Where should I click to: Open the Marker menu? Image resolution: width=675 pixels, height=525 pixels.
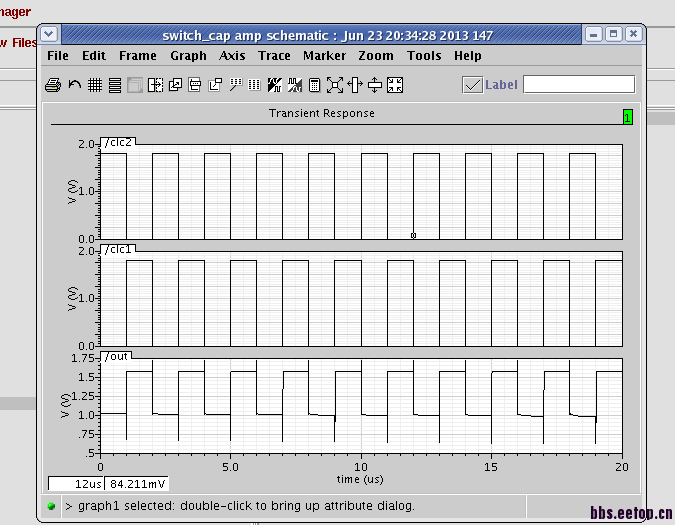tap(324, 56)
